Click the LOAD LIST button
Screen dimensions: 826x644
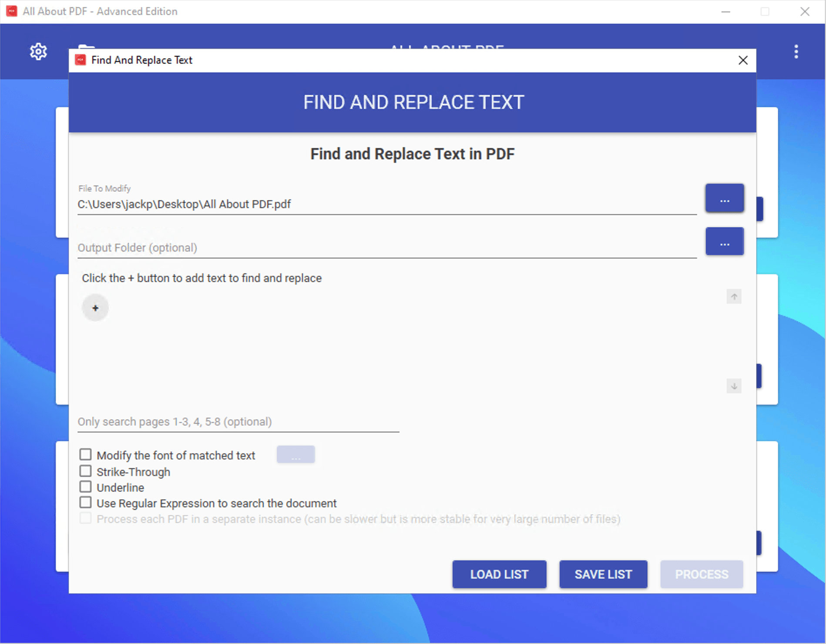pos(499,574)
